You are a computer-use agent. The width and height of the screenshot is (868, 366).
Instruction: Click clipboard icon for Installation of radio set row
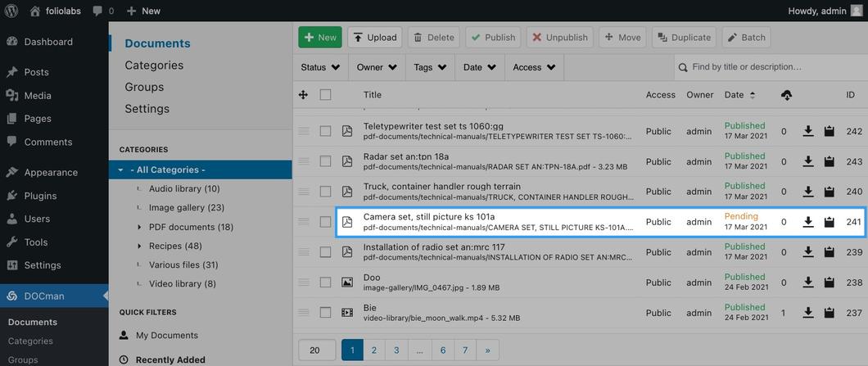pos(830,252)
